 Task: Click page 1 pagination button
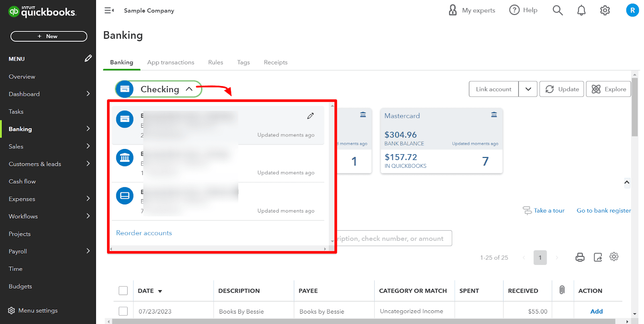tap(540, 258)
